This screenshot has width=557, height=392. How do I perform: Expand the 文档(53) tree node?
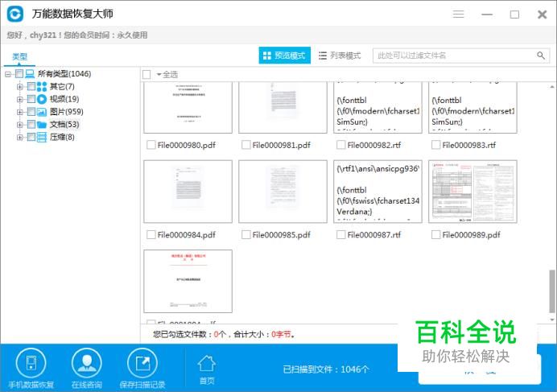coord(20,125)
